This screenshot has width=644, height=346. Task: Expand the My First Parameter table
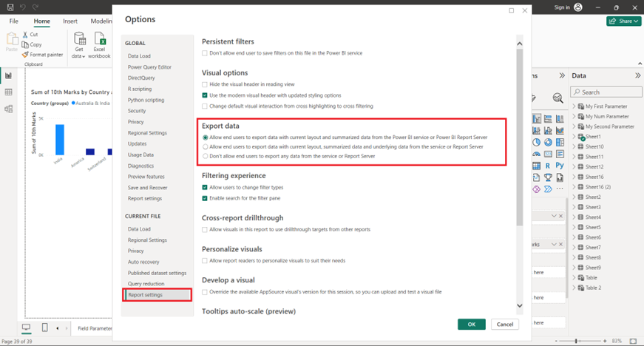tap(574, 106)
